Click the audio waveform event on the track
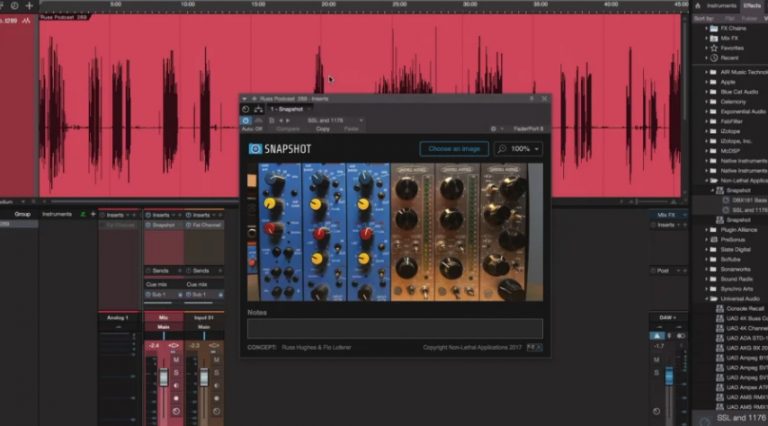The height and width of the screenshot is (426, 768). tap(360, 105)
